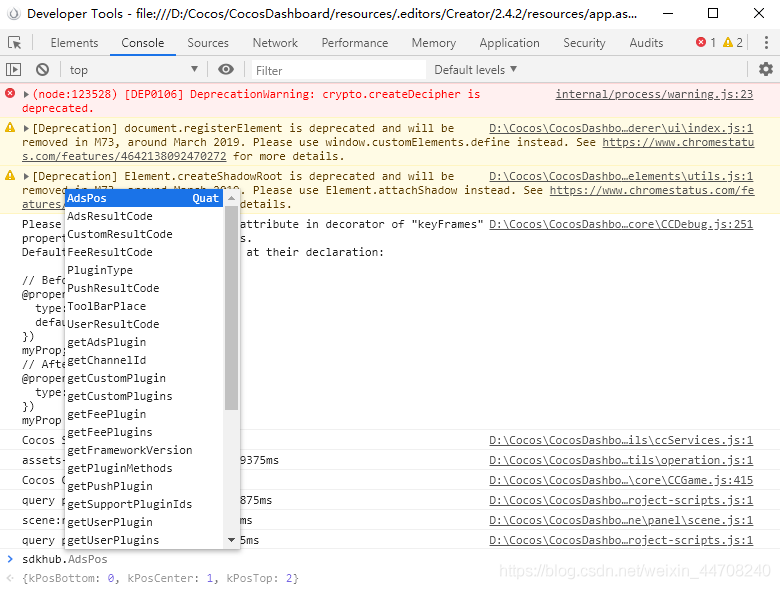Click the yellow warning count indicator
Screen dimensions: 780x589
point(733,43)
